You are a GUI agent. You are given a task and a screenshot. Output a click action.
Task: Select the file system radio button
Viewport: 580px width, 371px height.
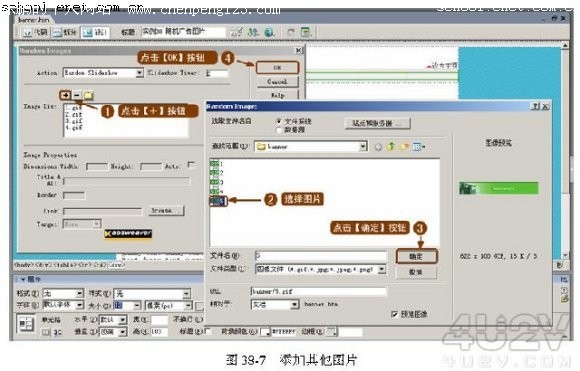(279, 121)
